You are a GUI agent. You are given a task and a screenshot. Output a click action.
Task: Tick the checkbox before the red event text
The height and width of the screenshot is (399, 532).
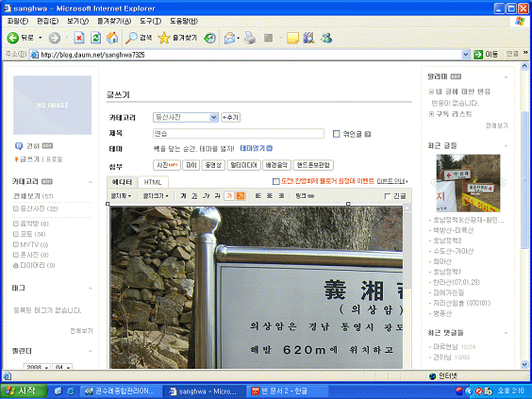[275, 181]
